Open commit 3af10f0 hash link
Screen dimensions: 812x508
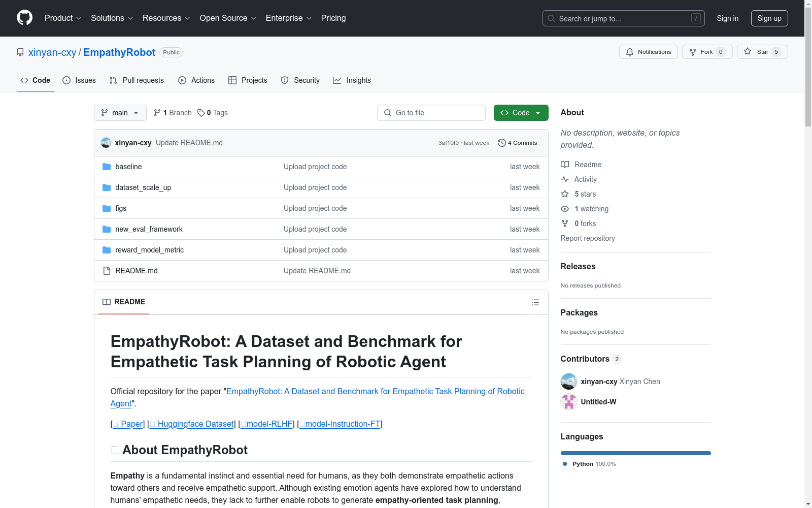[449, 143]
